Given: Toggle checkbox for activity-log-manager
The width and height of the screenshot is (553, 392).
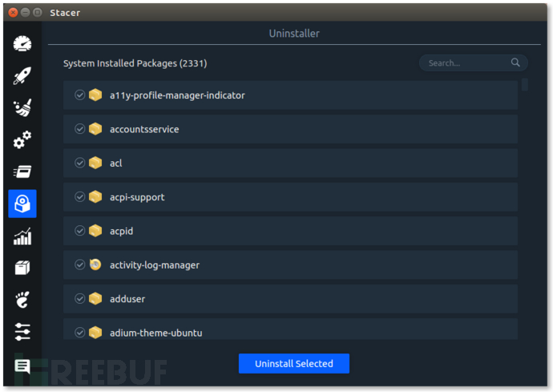Looking at the screenshot, I should click(79, 265).
